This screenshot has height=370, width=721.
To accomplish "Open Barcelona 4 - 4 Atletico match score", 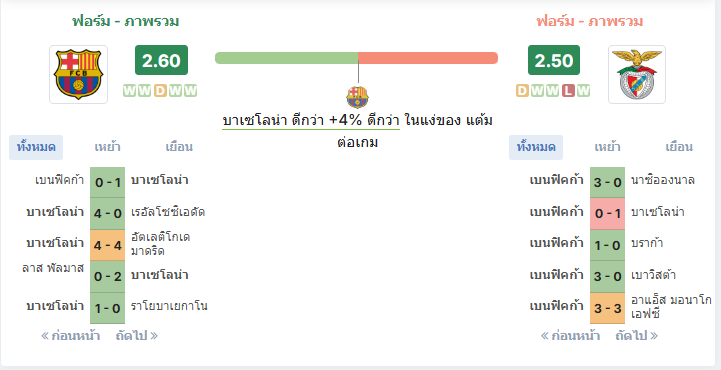I will point(108,245).
